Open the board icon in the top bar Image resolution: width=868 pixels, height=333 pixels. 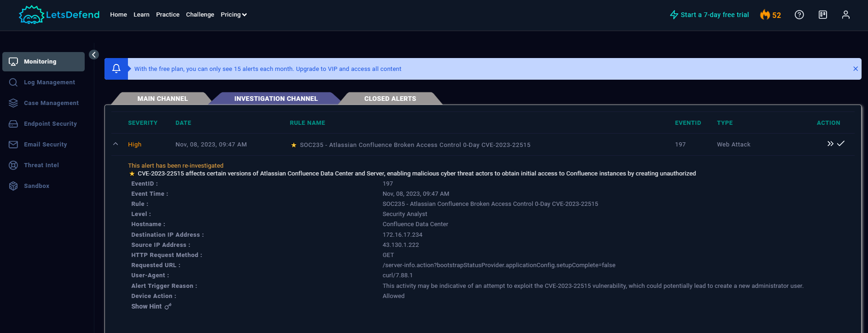click(x=823, y=15)
